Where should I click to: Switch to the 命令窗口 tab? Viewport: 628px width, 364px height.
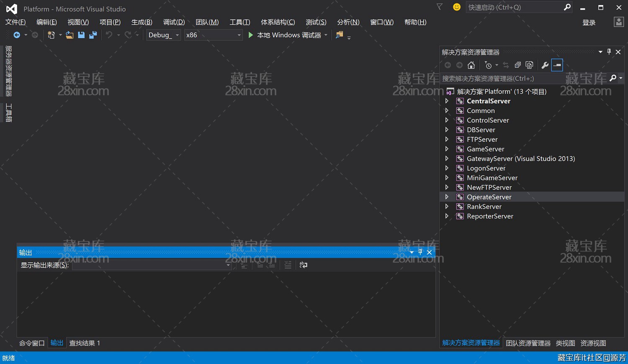point(32,343)
